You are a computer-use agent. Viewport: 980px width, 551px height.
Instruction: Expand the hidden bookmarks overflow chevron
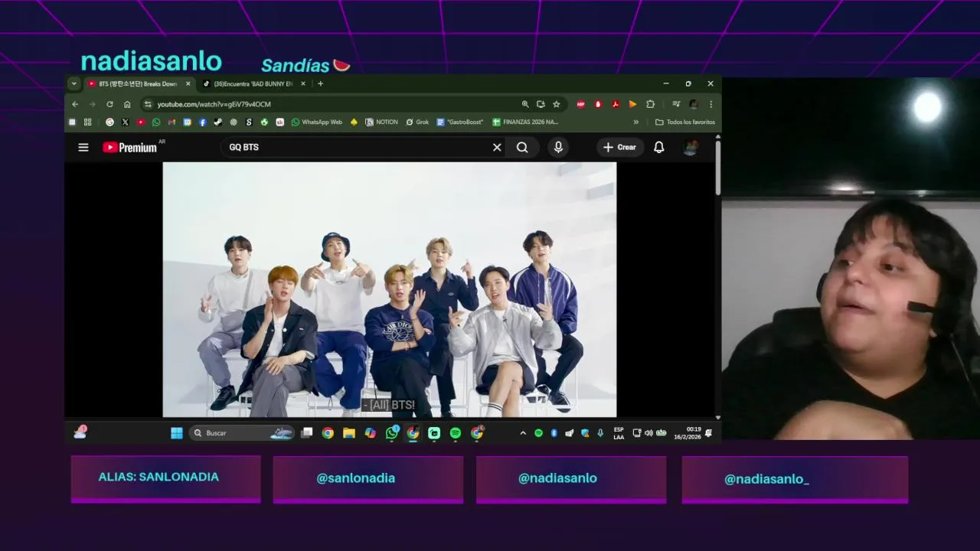tap(635, 122)
